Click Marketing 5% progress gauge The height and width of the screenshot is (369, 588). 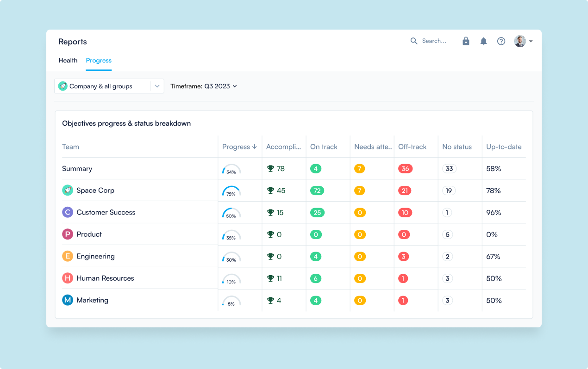click(x=231, y=301)
